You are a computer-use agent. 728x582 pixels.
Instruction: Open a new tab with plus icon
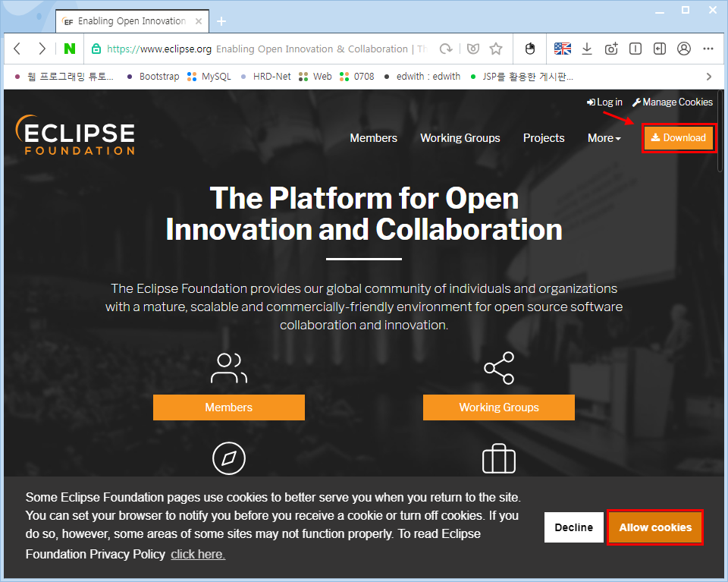click(221, 21)
